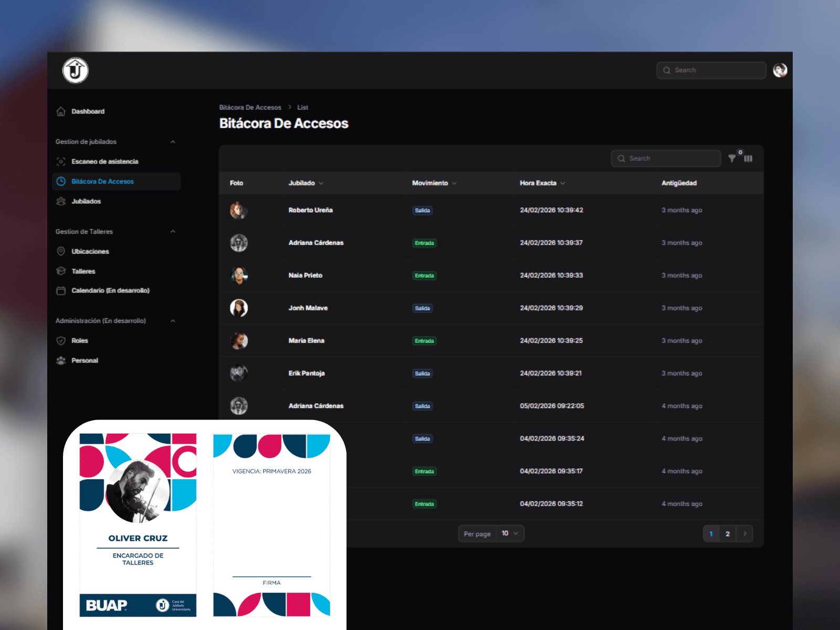
Task: Click the Bitácora De Accesos breadcrumb link
Action: click(x=250, y=107)
